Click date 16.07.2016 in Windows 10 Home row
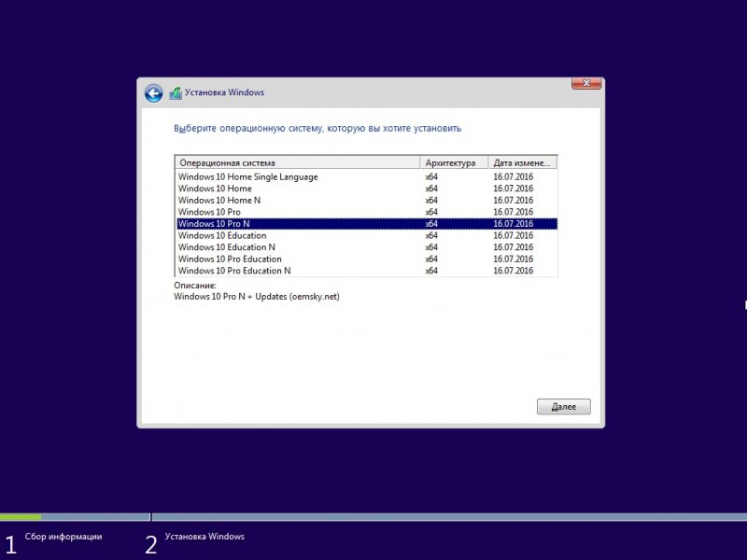This screenshot has width=747, height=560. [x=513, y=189]
